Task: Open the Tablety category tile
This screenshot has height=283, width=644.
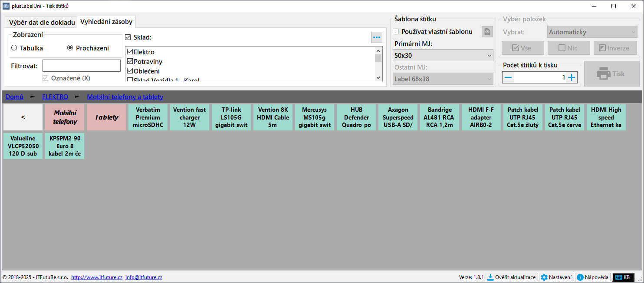Action: [106, 117]
